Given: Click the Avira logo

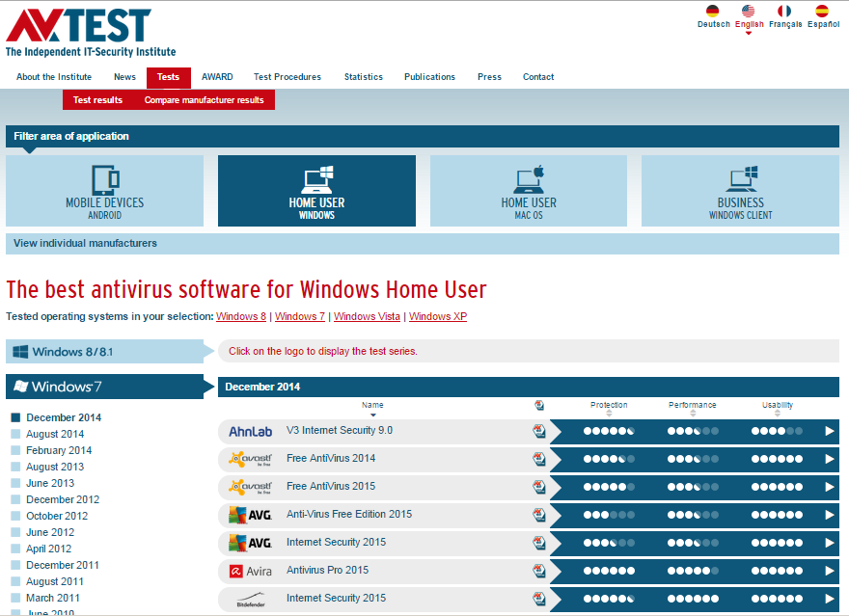Looking at the screenshot, I should (250, 571).
